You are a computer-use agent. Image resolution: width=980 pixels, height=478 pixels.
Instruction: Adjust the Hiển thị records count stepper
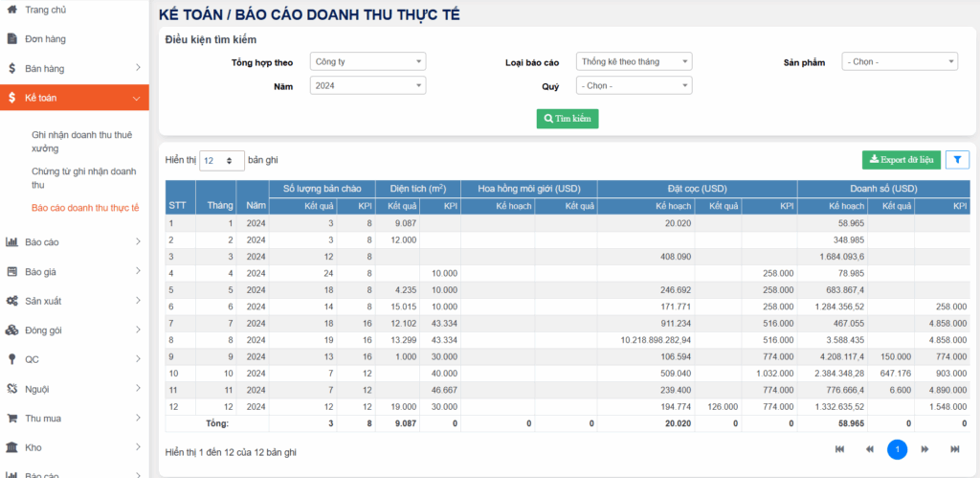(220, 161)
